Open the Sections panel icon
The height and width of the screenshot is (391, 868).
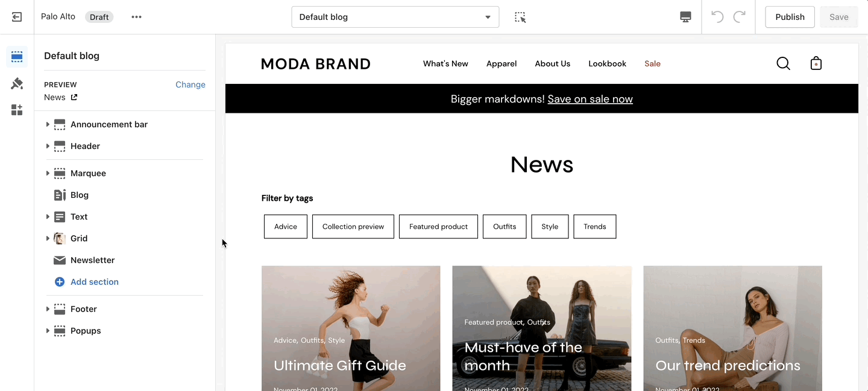pos(17,57)
